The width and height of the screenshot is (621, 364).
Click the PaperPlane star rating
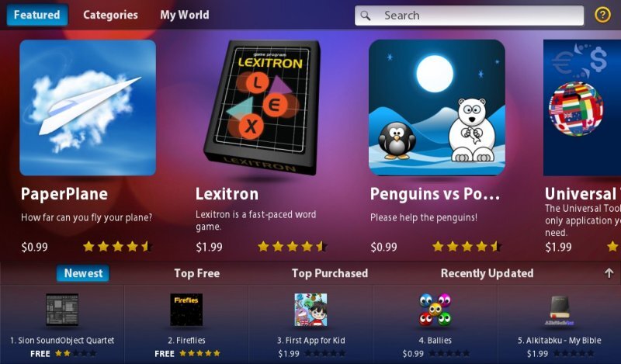[x=118, y=247]
